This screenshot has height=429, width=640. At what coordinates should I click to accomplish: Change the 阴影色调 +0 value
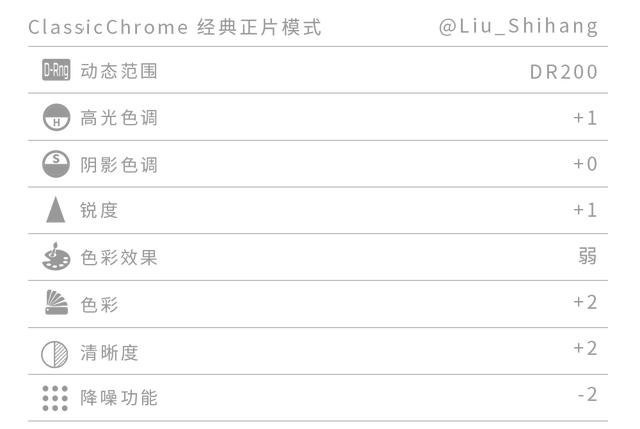coord(585,164)
